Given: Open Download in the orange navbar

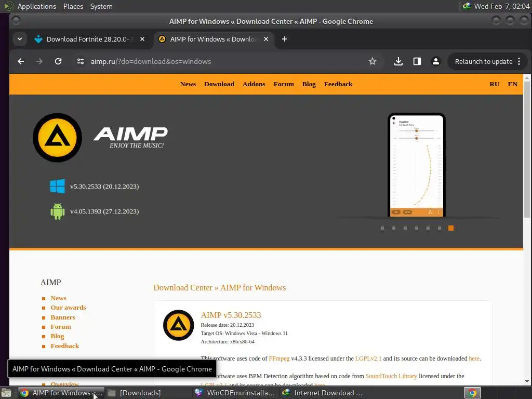Looking at the screenshot, I should [219, 84].
